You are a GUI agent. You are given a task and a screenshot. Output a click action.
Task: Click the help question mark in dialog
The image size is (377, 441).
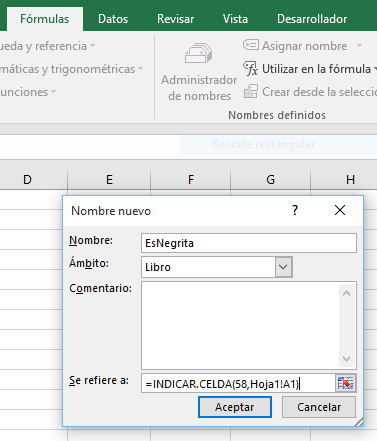coord(295,210)
